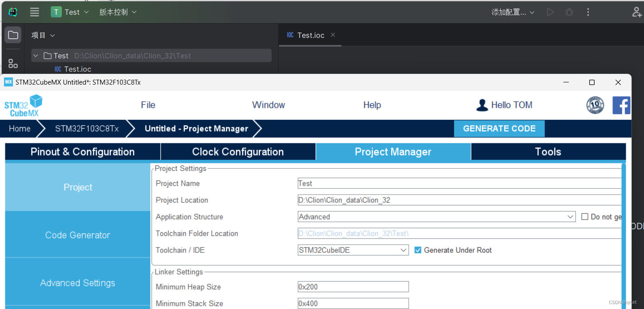This screenshot has width=644, height=309.
Task: Click the blue vertical scrollbar in Project Manager
Action: pos(624,236)
